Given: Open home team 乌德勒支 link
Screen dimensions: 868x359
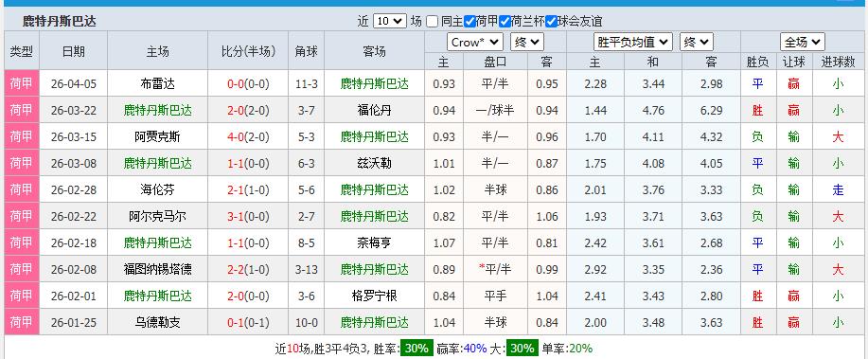Looking at the screenshot, I should coord(158,322).
